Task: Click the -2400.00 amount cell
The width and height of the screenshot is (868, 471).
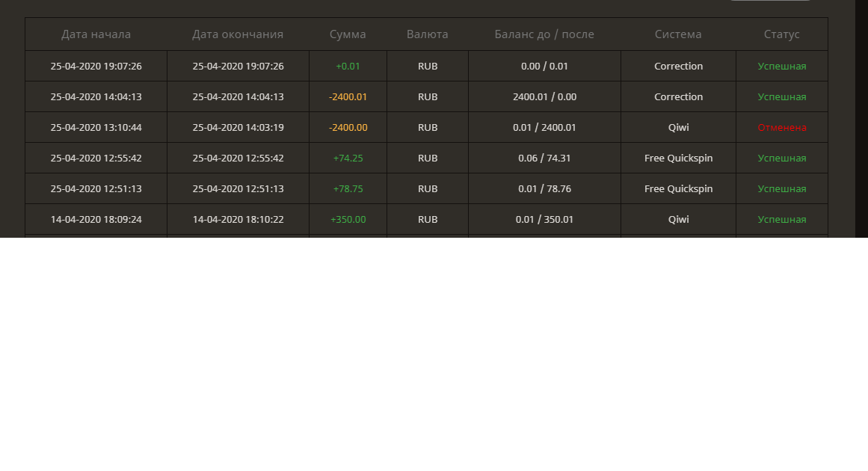Action: coord(348,127)
